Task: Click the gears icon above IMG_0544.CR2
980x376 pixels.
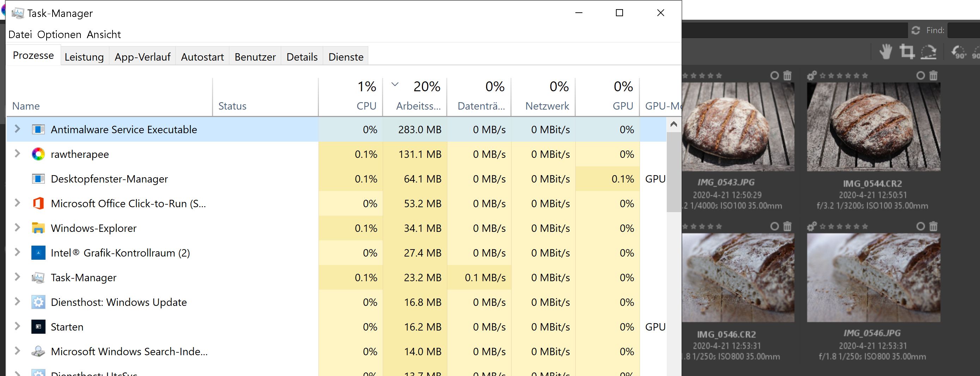Action: [x=811, y=75]
